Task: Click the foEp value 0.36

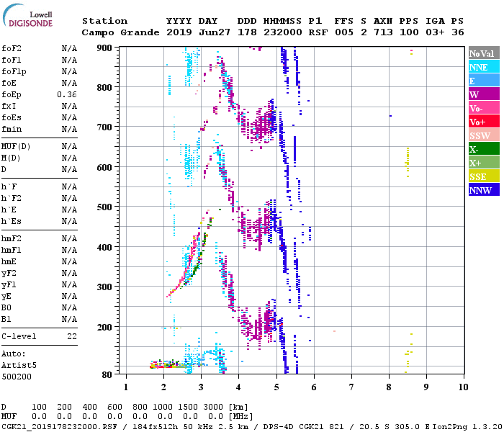Action: [x=67, y=94]
